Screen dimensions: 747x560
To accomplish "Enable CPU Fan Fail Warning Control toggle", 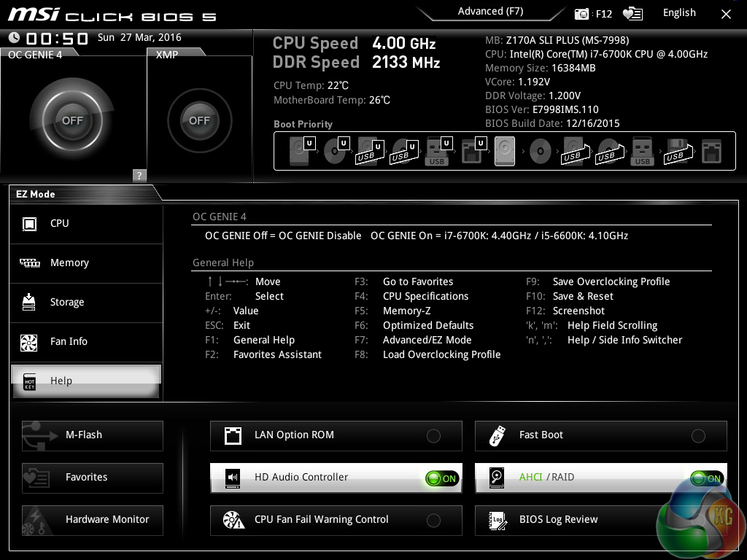I will [x=433, y=521].
